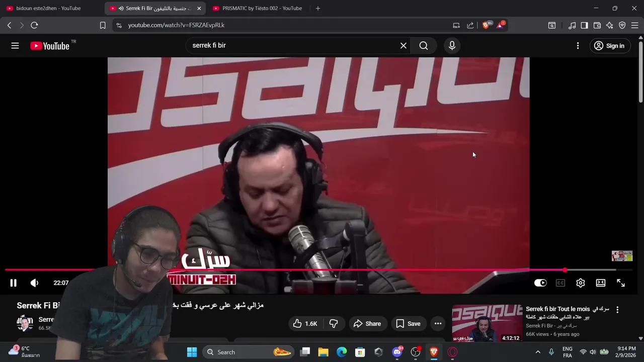Switch to 'bidoun este2dhen - YouTube' tab
Viewport: 644px width, 362px height.
coord(48,8)
